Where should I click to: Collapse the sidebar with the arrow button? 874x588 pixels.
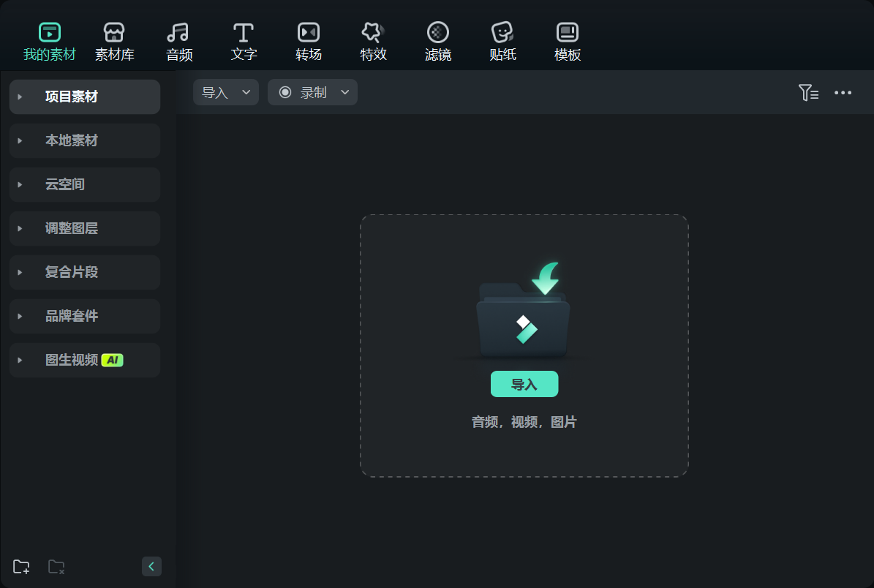[151, 567]
